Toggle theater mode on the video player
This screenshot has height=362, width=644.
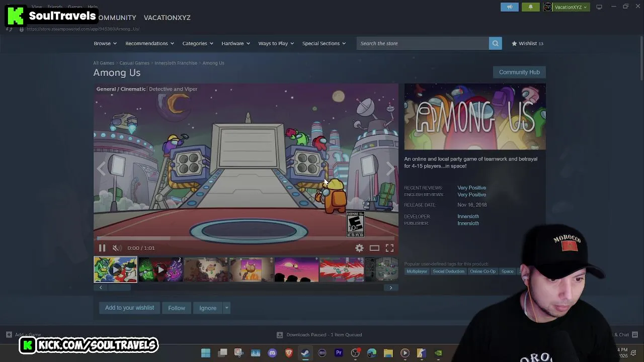(374, 248)
